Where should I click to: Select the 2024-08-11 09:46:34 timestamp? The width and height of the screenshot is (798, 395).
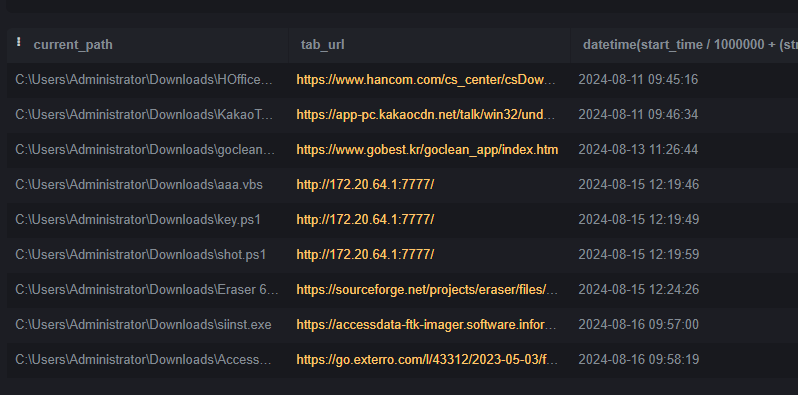(x=638, y=115)
